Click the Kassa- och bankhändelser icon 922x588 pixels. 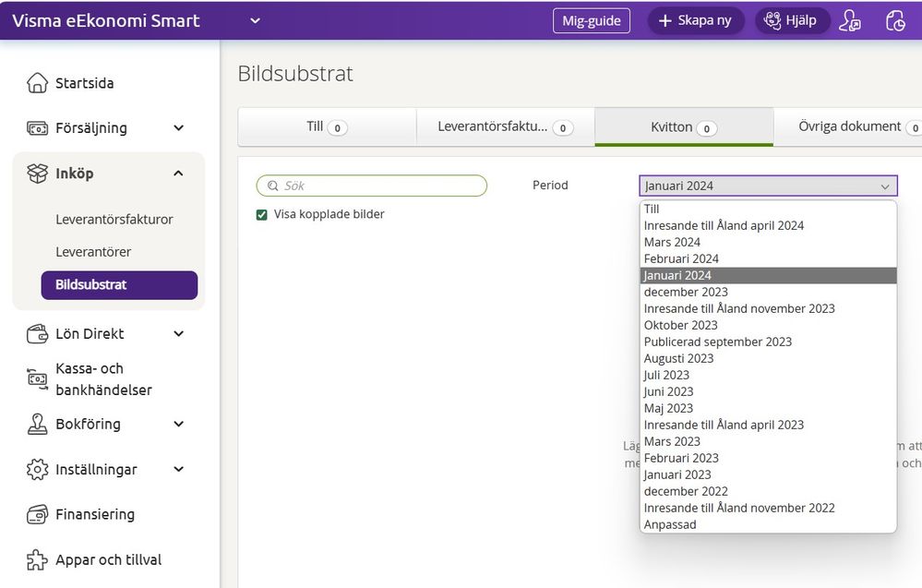tap(37, 379)
